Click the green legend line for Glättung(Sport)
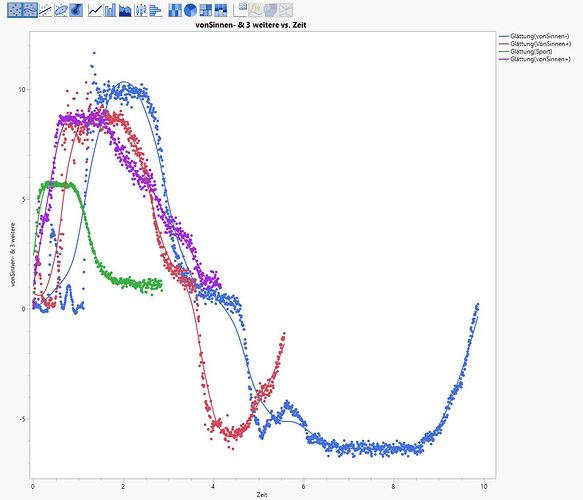The width and height of the screenshot is (583, 500). [x=503, y=52]
